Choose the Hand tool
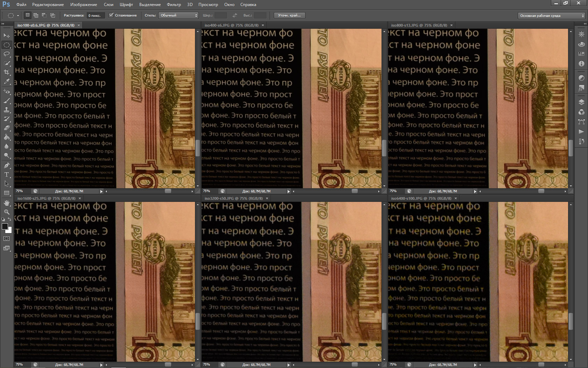This screenshot has width=588, height=368. [x=7, y=203]
